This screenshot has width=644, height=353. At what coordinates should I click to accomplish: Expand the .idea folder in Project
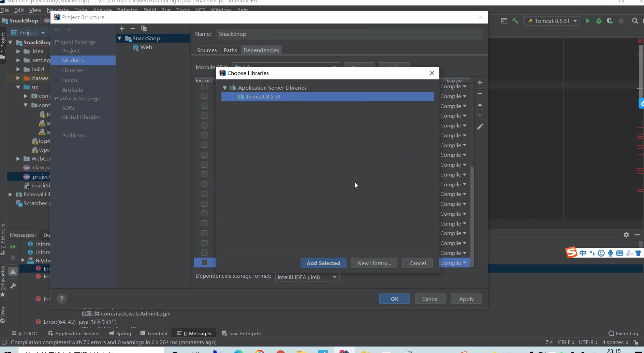[18, 51]
